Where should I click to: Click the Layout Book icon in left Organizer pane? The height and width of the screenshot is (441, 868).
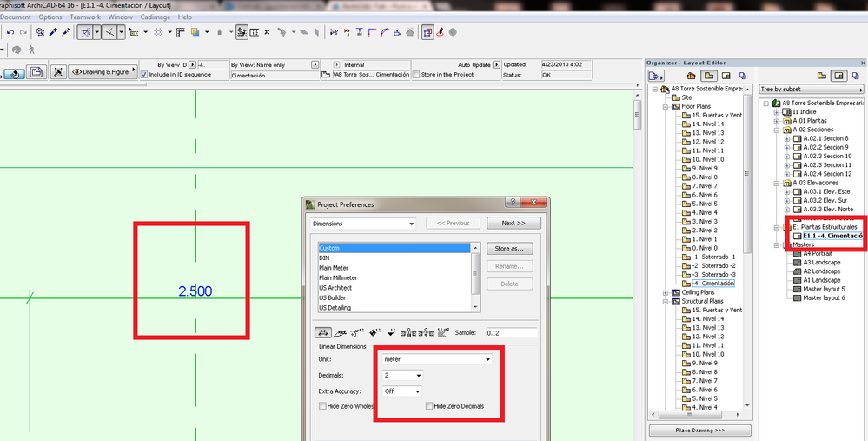[726, 76]
